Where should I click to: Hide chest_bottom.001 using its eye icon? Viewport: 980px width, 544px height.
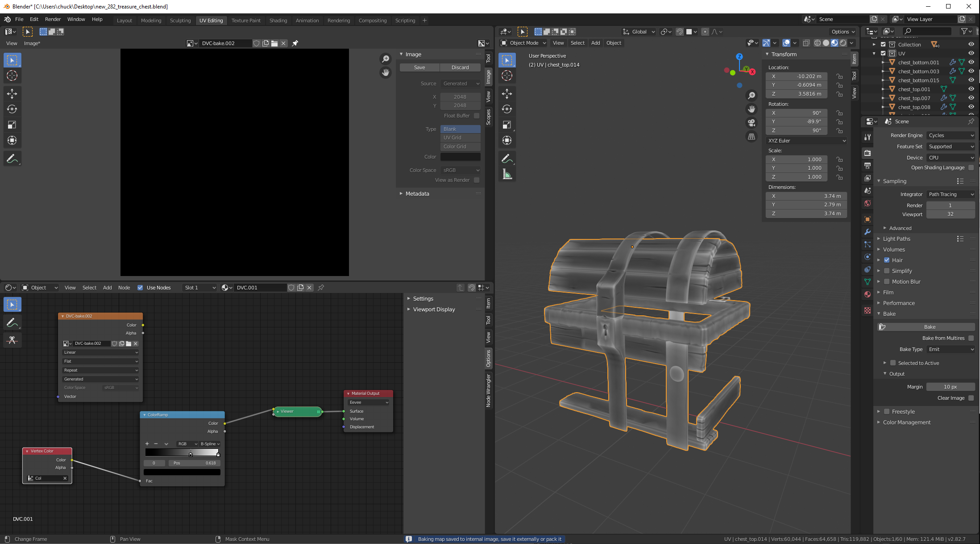click(971, 63)
